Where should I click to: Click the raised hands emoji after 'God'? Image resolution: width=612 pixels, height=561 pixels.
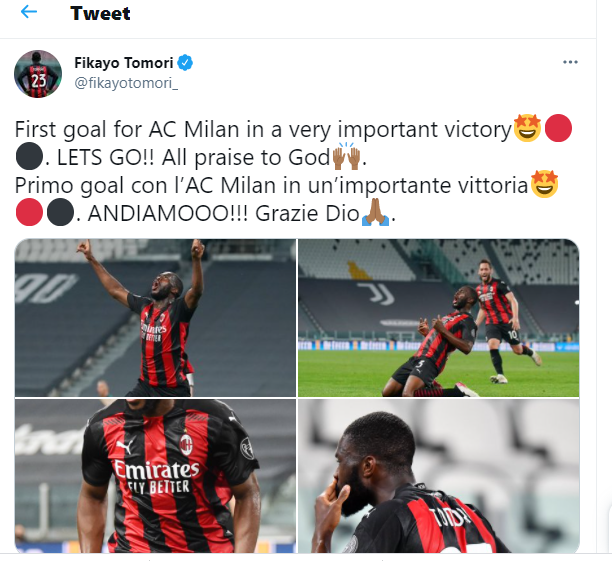click(x=346, y=157)
